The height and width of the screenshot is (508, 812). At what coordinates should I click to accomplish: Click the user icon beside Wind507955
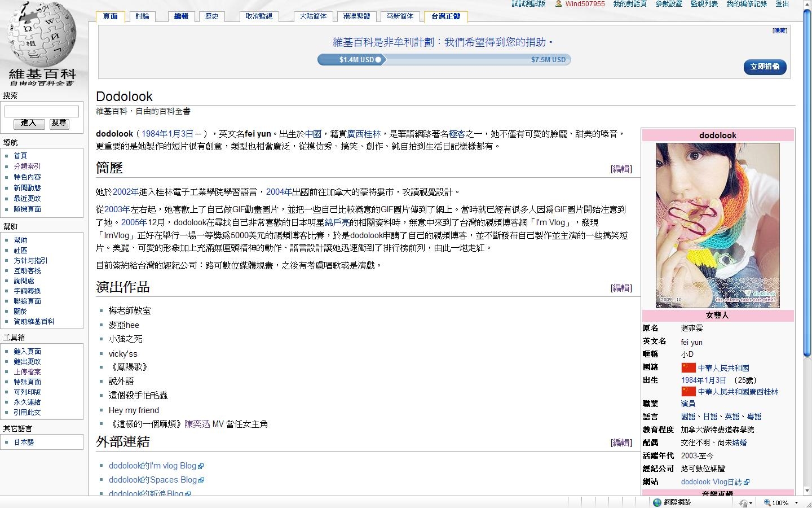coord(558,4)
